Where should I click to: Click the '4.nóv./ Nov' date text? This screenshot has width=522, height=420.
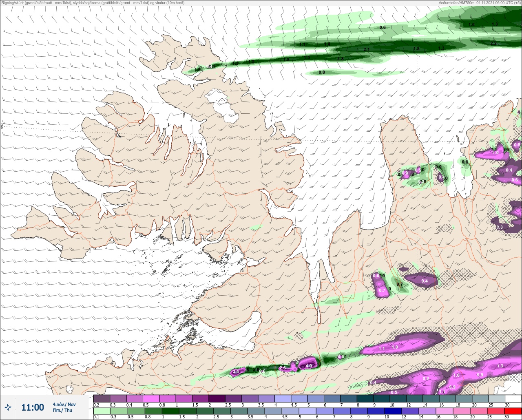click(x=64, y=404)
